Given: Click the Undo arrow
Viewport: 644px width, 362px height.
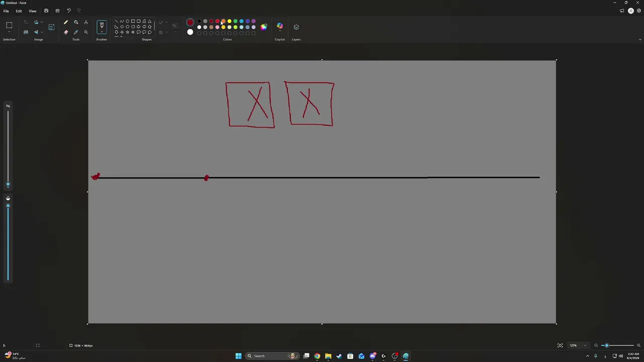Looking at the screenshot, I should (69, 11).
